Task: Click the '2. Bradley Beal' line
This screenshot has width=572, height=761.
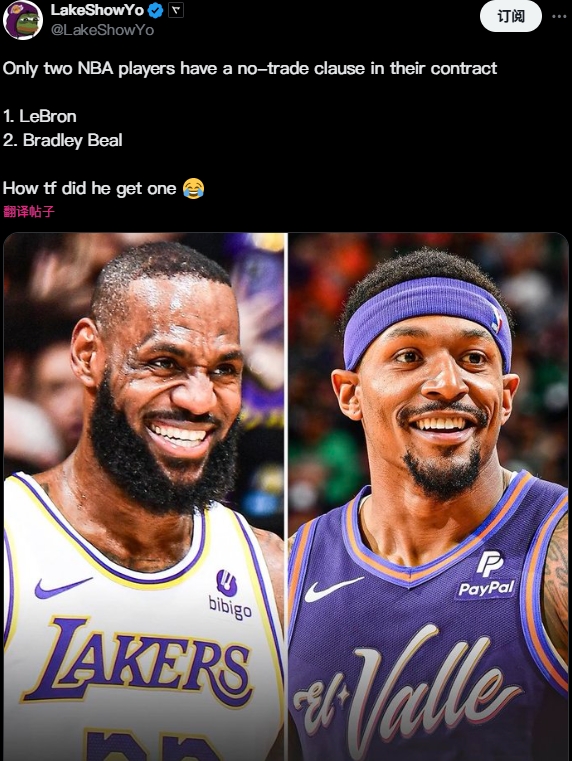Action: coord(63,141)
